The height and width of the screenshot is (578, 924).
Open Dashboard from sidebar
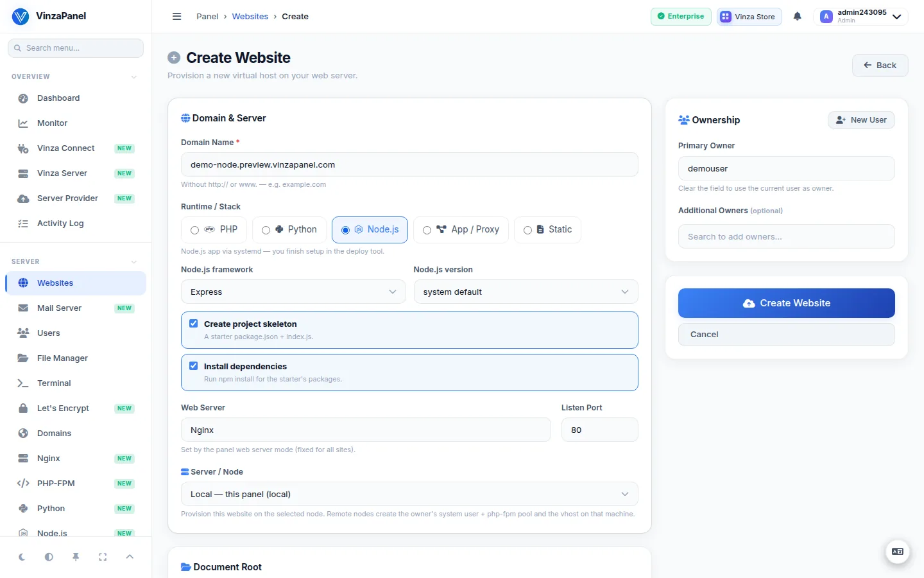pyautogui.click(x=76, y=98)
